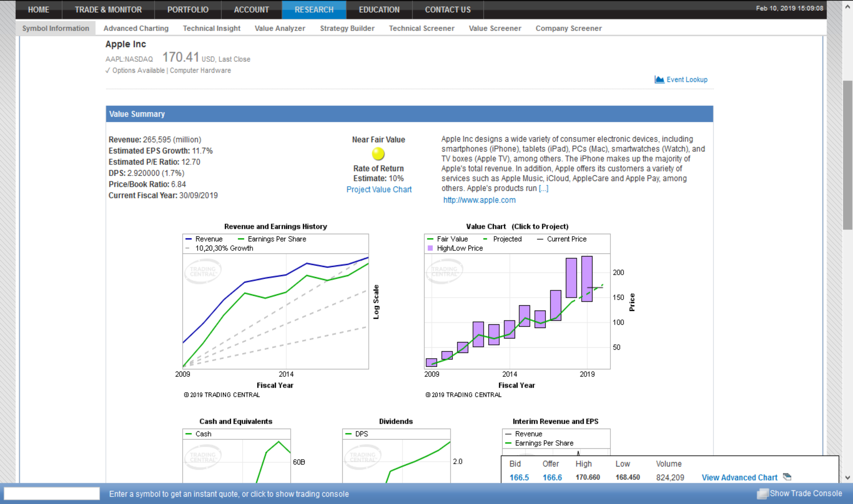Click the Computer Hardware sector label
853x504 pixels.
[200, 70]
